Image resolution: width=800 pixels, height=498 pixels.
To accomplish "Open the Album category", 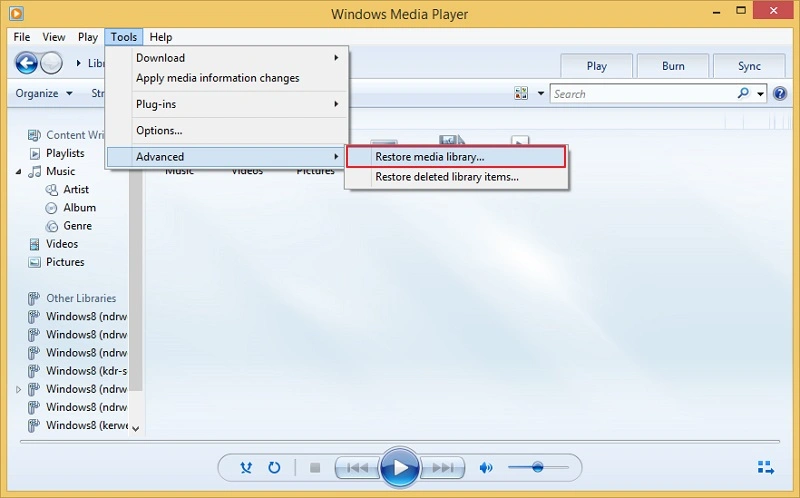I will [79, 208].
